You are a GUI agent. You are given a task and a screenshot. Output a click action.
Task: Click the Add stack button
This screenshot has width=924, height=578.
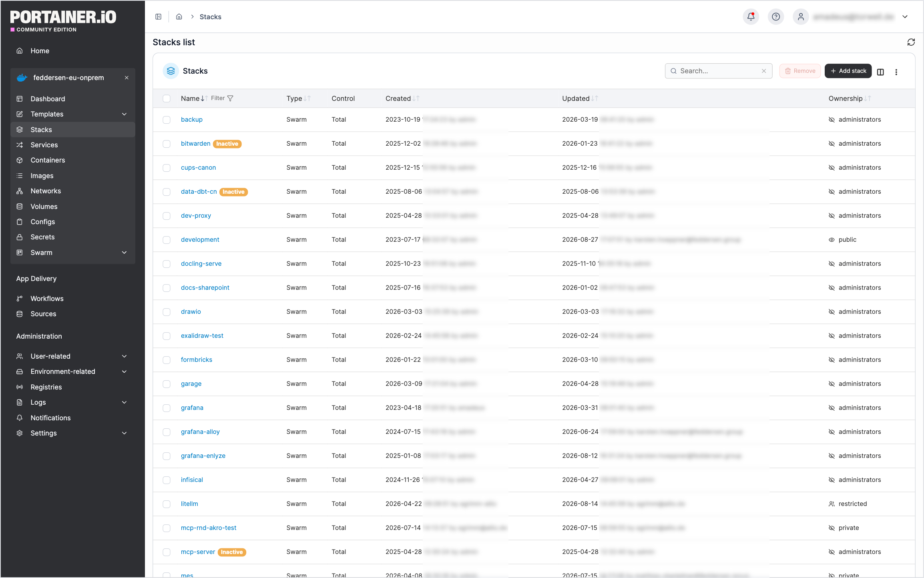(848, 71)
